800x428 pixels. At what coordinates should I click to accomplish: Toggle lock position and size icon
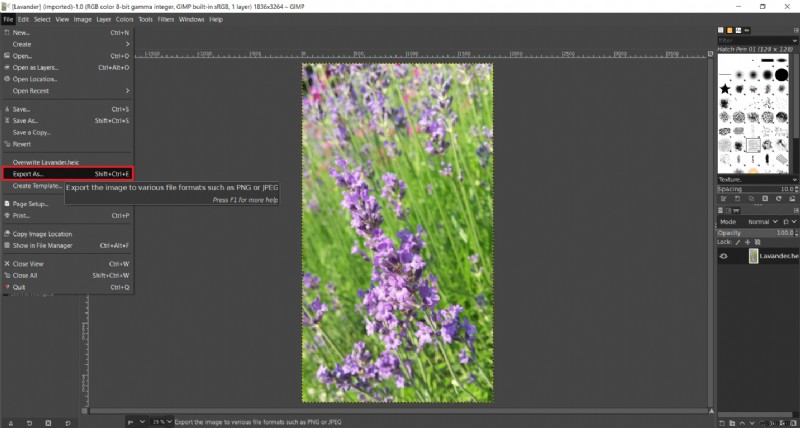click(x=748, y=242)
